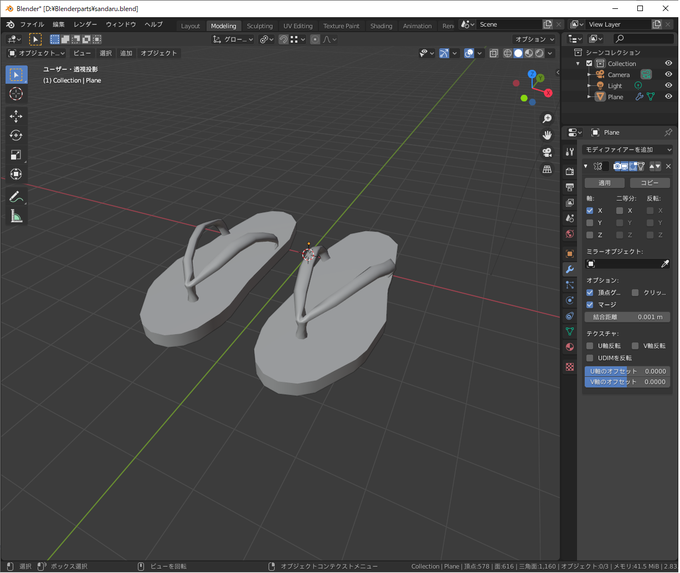The image size is (680, 573).
Task: Click the eyedropper for mirror object
Action: (x=664, y=264)
